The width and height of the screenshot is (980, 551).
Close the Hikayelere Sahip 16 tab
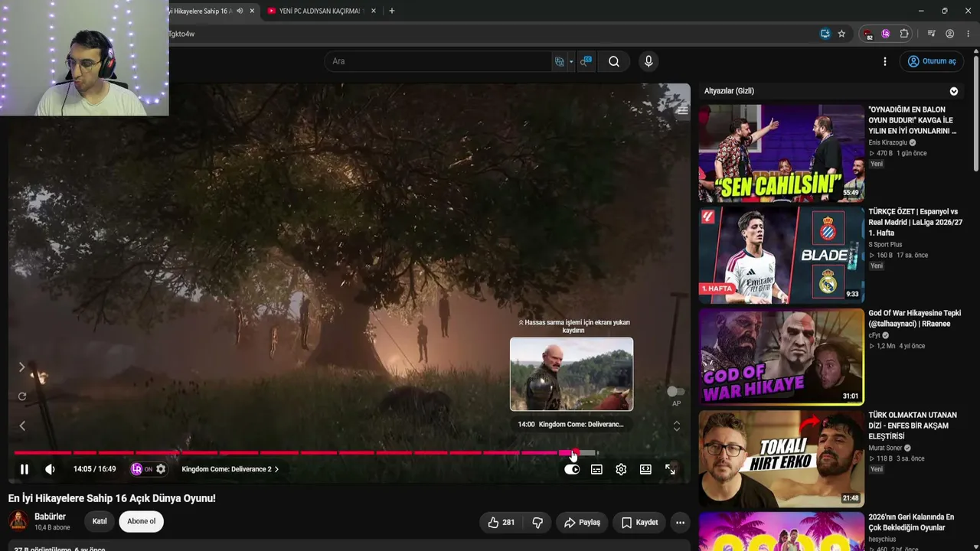coord(252,11)
